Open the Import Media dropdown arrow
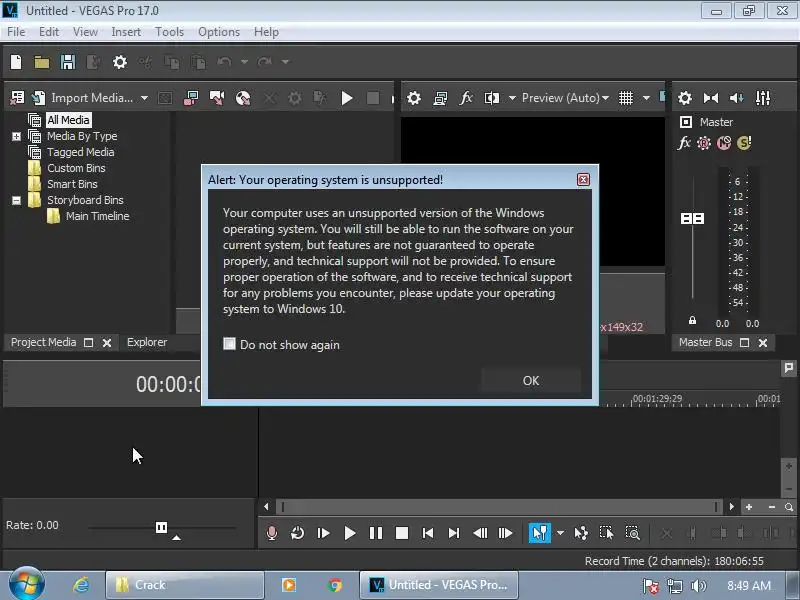Image resolution: width=800 pixels, height=600 pixels. coord(144,98)
